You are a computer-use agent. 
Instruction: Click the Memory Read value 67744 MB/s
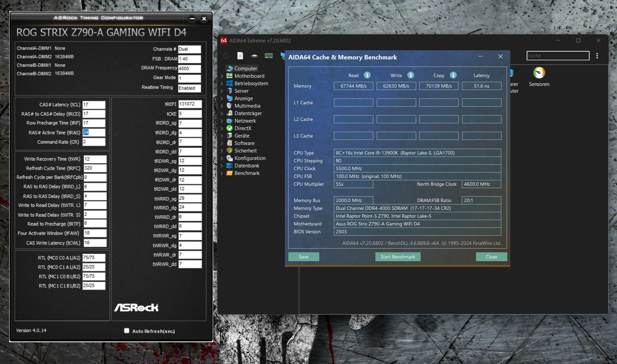click(354, 86)
